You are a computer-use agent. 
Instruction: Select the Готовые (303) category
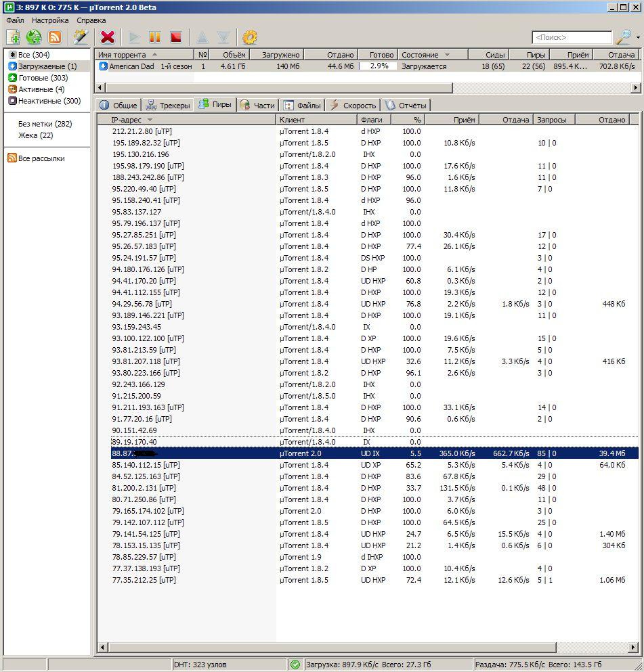43,78
